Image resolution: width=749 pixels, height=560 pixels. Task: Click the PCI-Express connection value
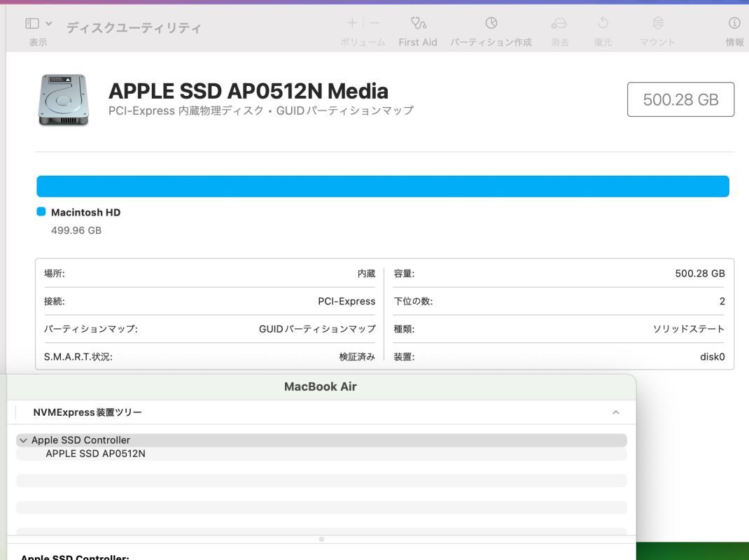pyautogui.click(x=346, y=301)
